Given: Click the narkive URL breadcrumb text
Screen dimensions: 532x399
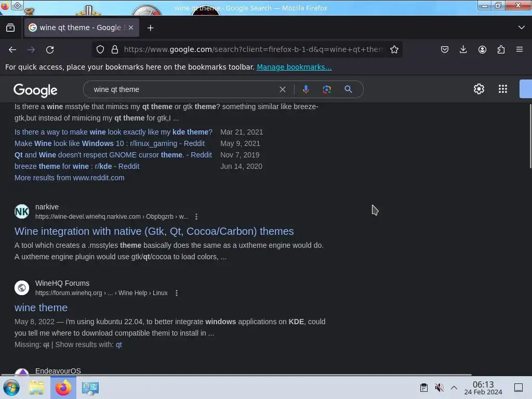Looking at the screenshot, I should click(112, 217).
